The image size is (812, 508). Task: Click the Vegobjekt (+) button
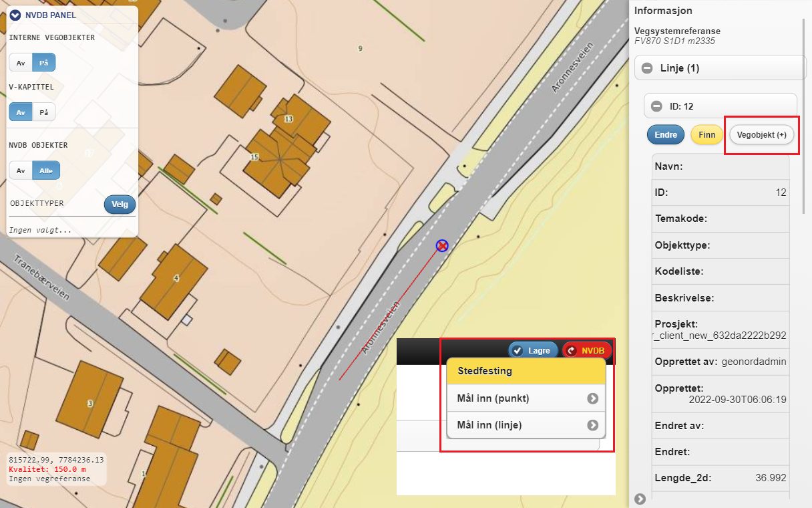[x=762, y=135]
